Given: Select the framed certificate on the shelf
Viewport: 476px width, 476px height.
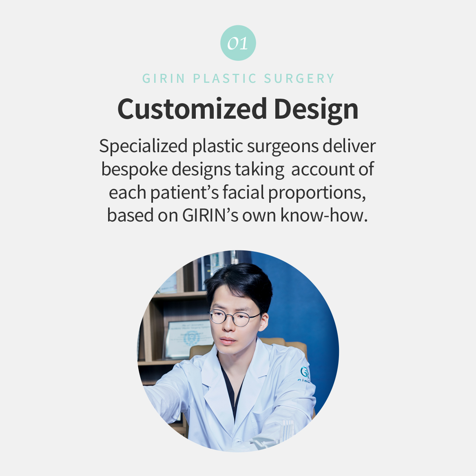Looking at the screenshot, I should 188,339.
